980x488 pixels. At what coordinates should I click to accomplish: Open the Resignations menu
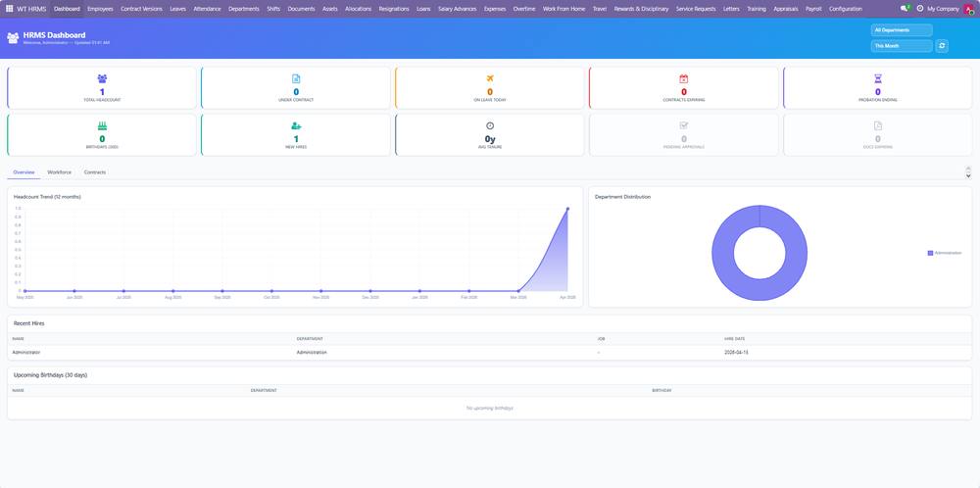[394, 9]
